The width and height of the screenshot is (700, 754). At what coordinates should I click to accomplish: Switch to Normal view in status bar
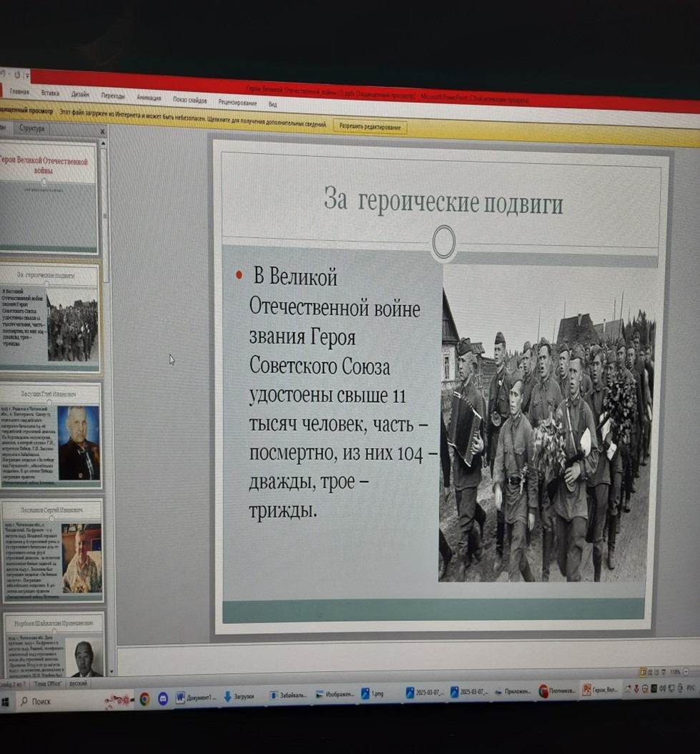pyautogui.click(x=643, y=672)
